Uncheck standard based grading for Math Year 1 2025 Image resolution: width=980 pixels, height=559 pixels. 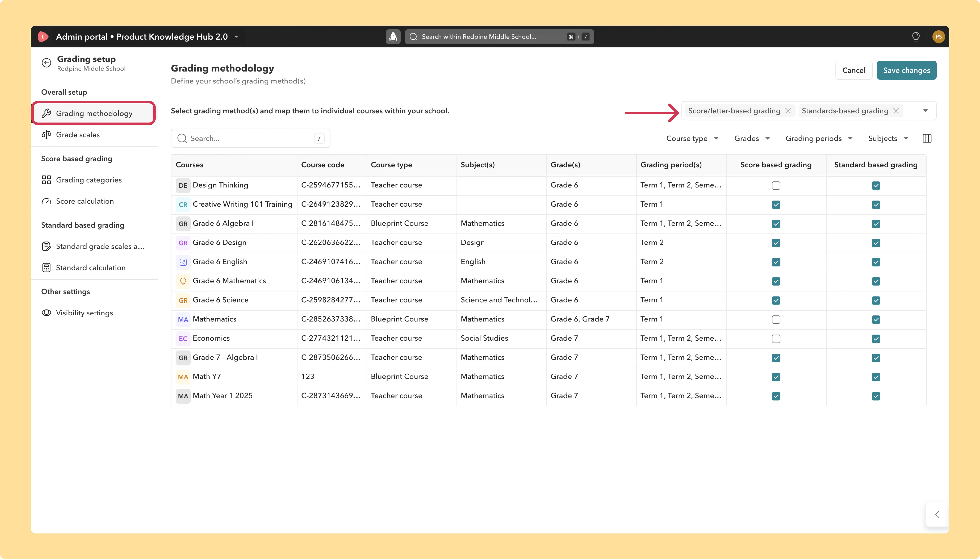click(x=876, y=396)
